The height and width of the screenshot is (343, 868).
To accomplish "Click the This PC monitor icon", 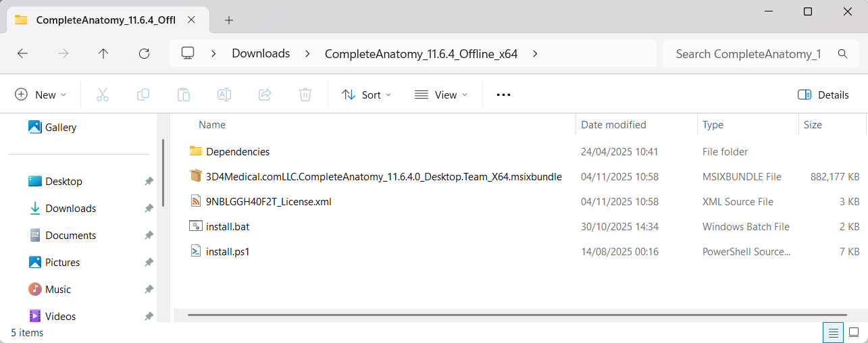I will [x=188, y=53].
